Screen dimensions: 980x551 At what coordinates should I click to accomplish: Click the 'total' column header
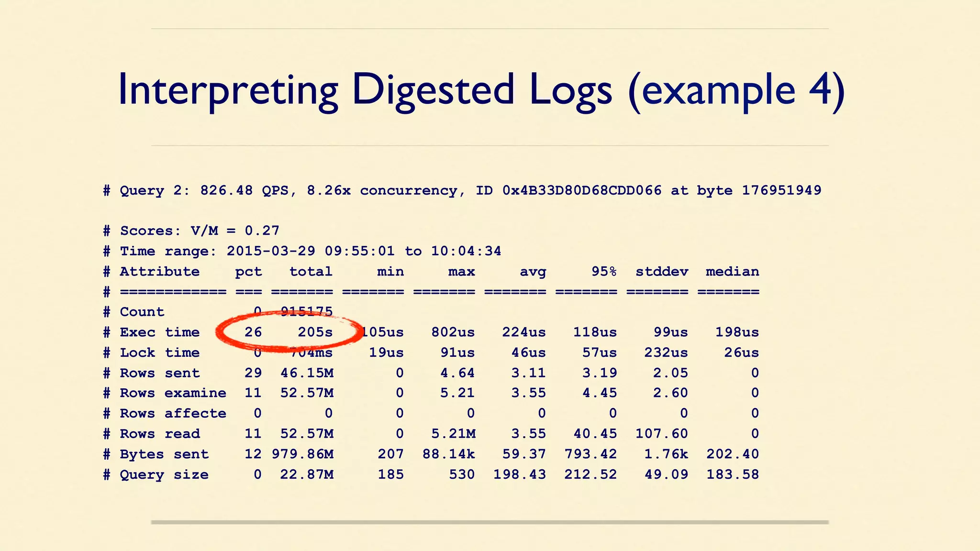point(311,271)
